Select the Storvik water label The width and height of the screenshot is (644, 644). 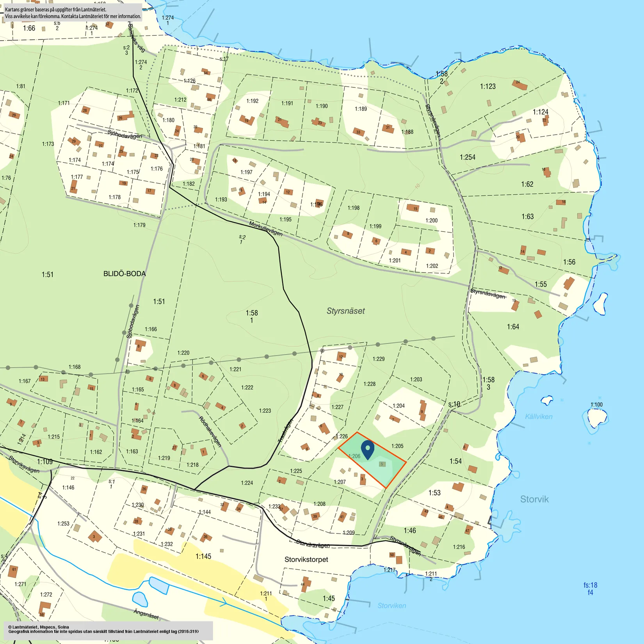point(534,499)
